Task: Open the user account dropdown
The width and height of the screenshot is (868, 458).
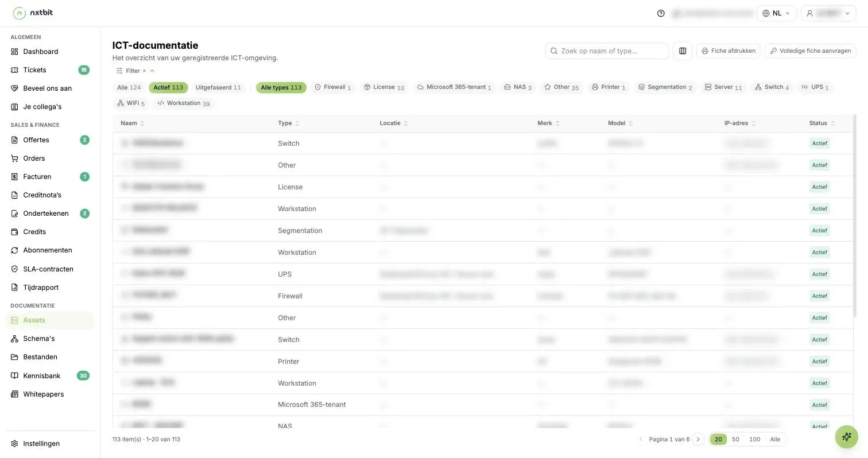Action: (828, 13)
